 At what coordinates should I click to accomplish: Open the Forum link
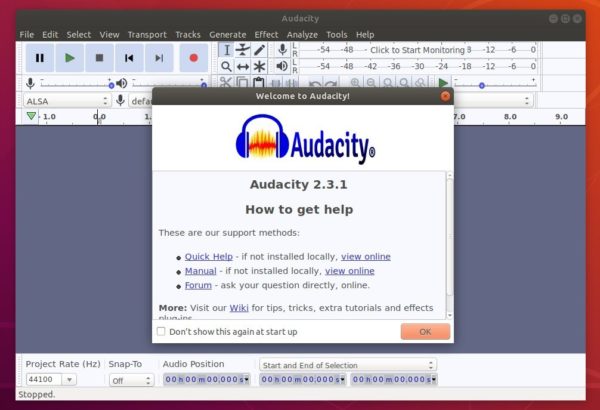coord(198,285)
